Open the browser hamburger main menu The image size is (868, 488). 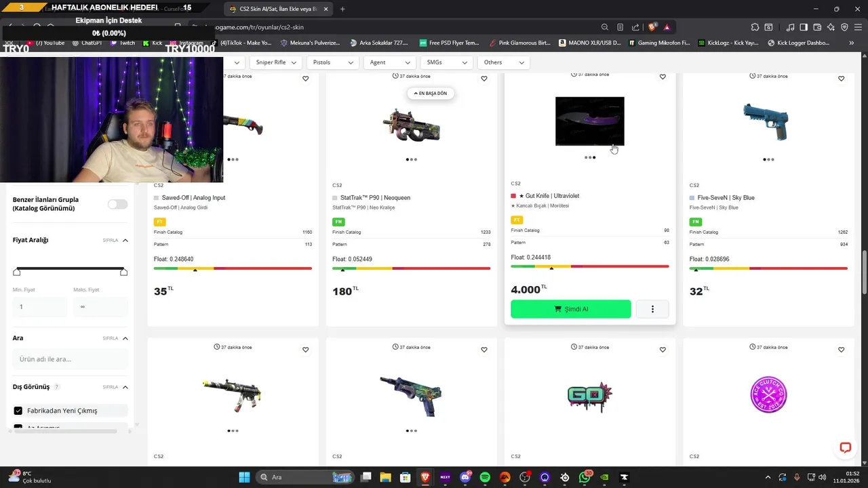pyautogui.click(x=858, y=27)
